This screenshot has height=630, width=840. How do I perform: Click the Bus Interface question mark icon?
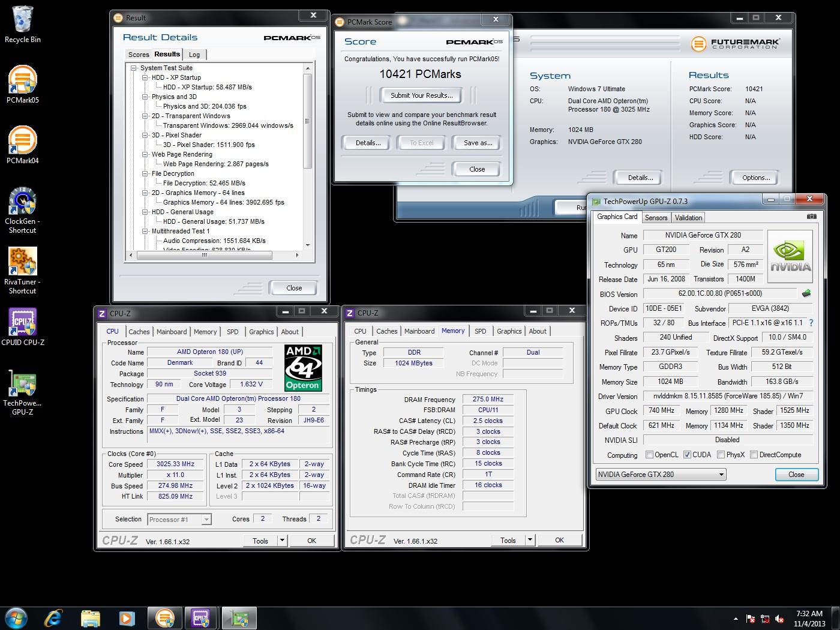tap(811, 323)
